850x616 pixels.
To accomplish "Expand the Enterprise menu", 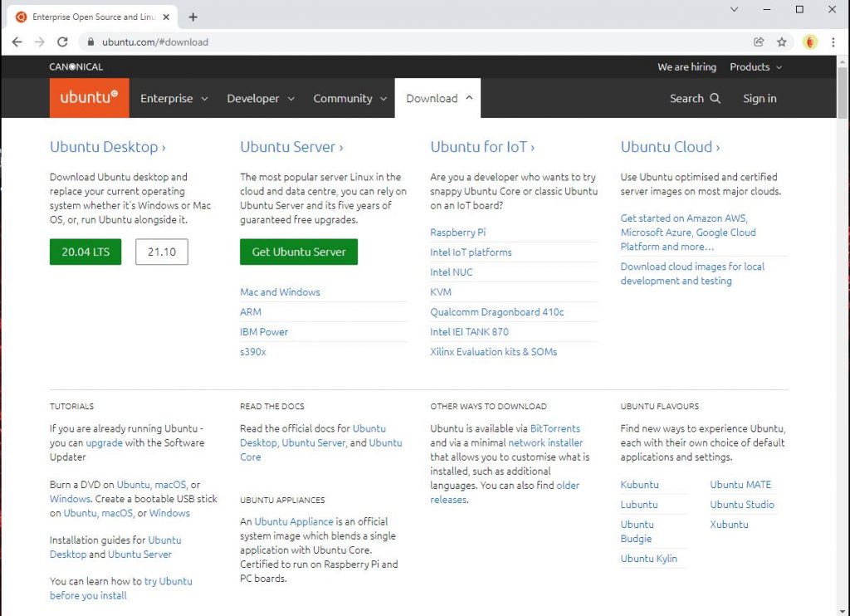I will pyautogui.click(x=174, y=98).
